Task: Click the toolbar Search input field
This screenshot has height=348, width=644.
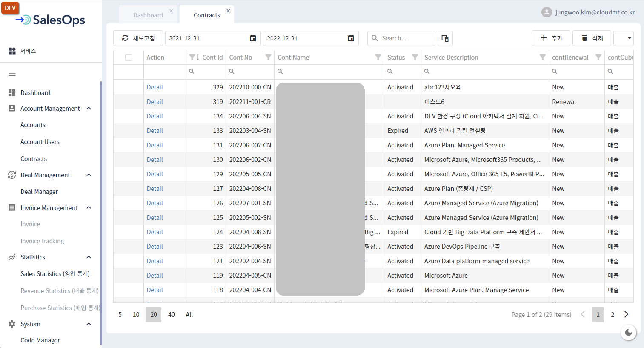Action: pos(401,38)
